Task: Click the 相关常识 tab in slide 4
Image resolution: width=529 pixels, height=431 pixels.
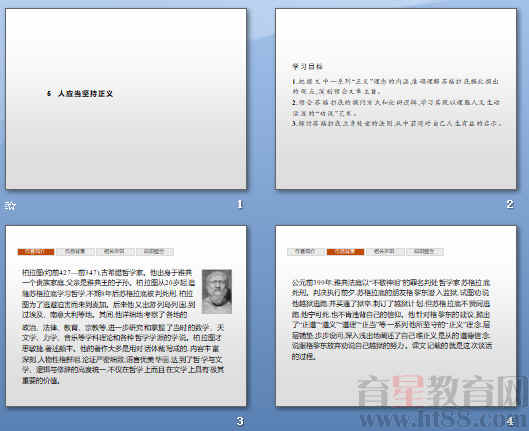Action: coord(385,252)
